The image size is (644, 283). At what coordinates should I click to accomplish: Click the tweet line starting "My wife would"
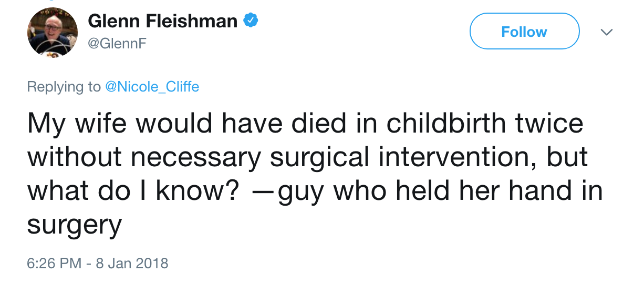(305, 124)
